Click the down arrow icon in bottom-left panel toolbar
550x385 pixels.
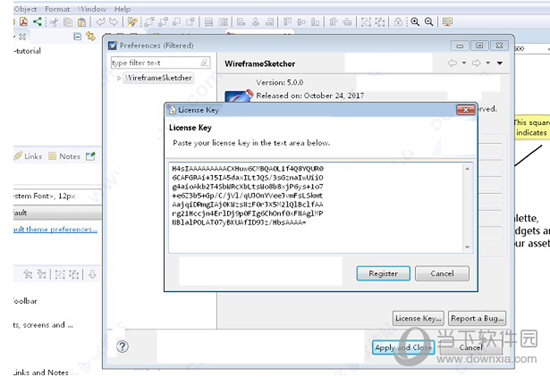92,274
